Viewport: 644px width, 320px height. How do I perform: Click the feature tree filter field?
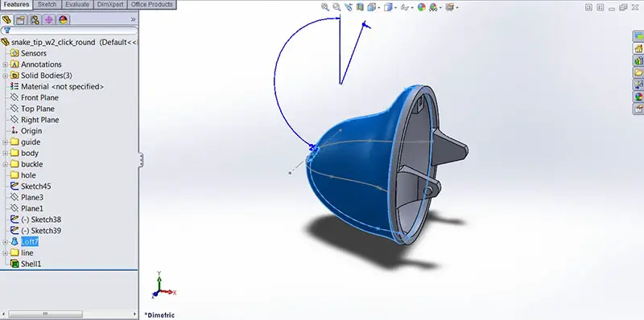tap(69, 31)
